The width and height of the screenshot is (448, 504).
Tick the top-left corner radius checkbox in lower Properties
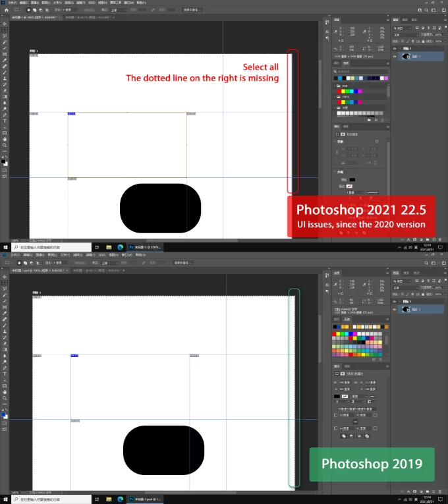point(336,415)
